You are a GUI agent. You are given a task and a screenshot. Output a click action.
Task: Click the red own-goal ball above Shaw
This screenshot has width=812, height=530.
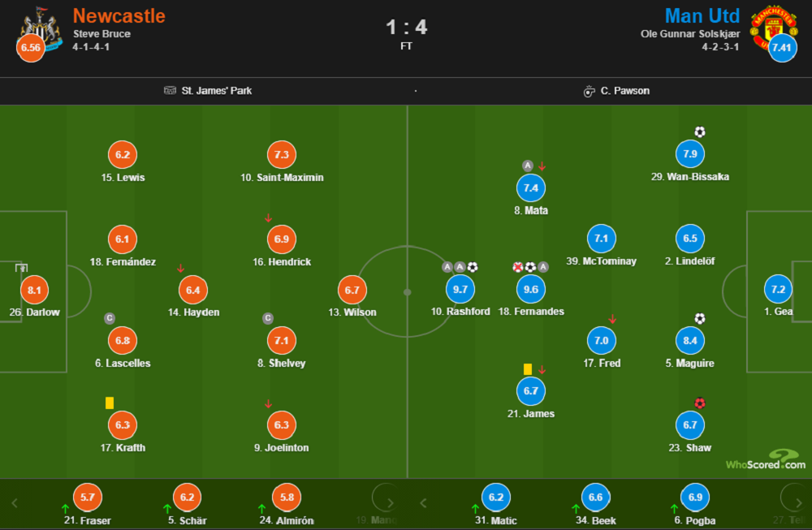[700, 403]
